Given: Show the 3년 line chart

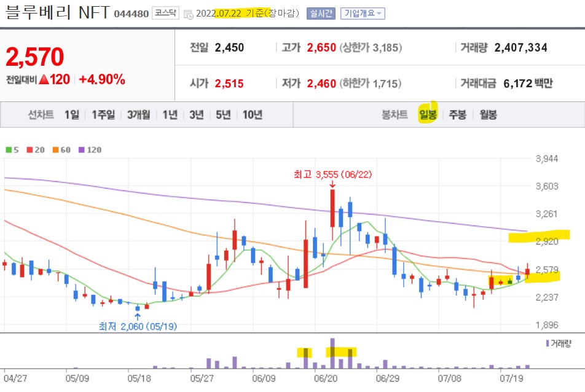Looking at the screenshot, I should click(x=197, y=114).
